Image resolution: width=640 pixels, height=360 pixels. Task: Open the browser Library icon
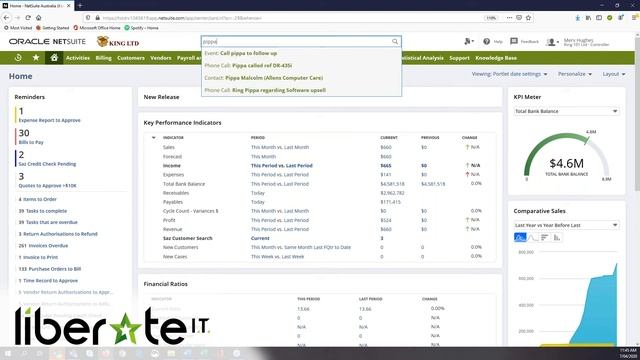[588, 18]
